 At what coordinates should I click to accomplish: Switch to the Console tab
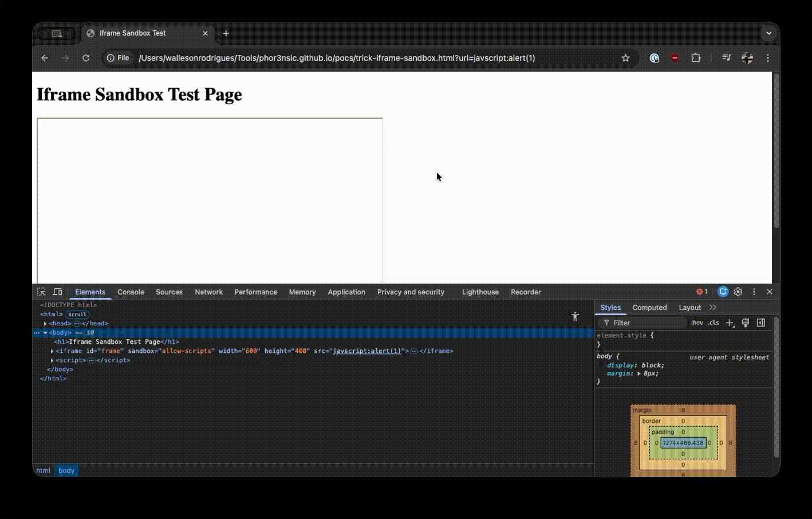tap(131, 292)
